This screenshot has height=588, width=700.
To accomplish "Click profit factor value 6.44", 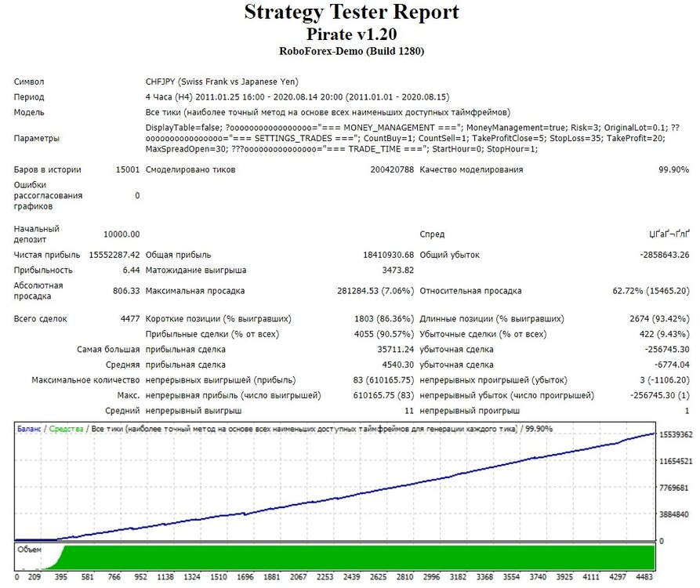I will click(131, 270).
